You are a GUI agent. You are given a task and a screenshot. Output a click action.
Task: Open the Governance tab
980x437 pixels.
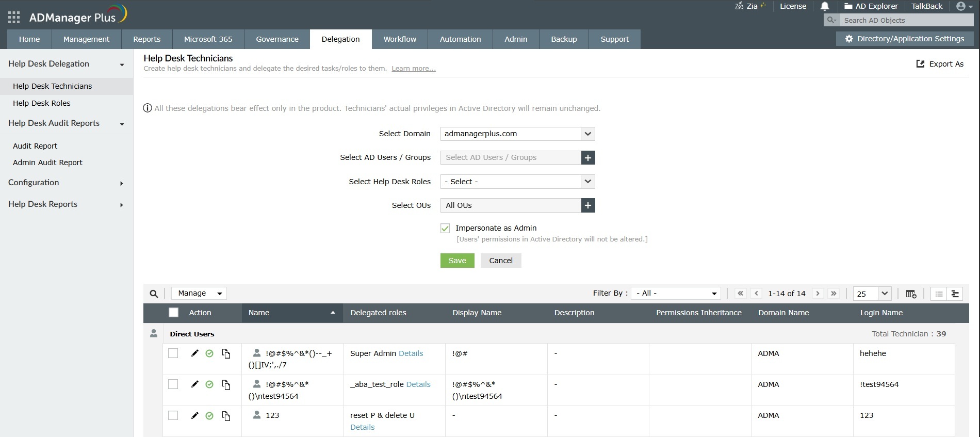(x=277, y=39)
